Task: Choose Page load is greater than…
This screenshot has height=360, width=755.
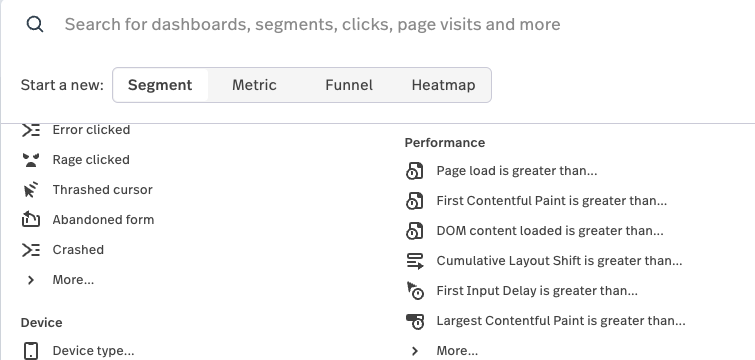Action: point(517,171)
